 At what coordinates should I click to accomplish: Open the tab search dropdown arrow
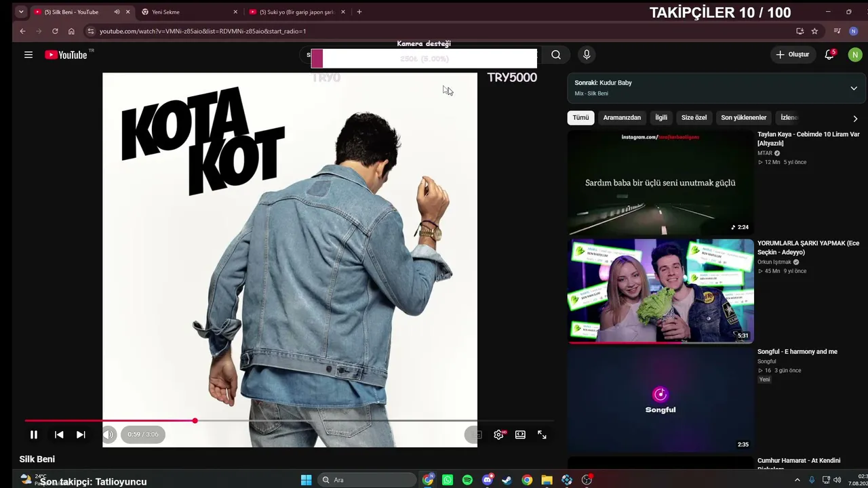21,12
